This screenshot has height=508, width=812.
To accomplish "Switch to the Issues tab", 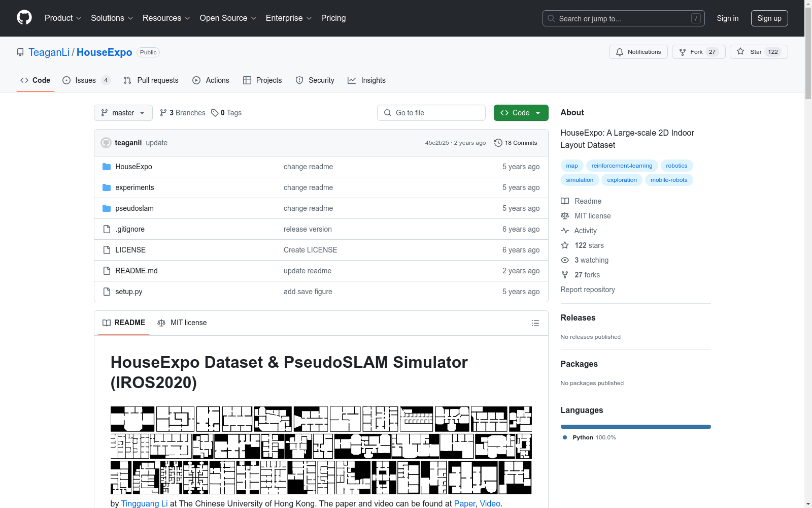I will pos(86,80).
